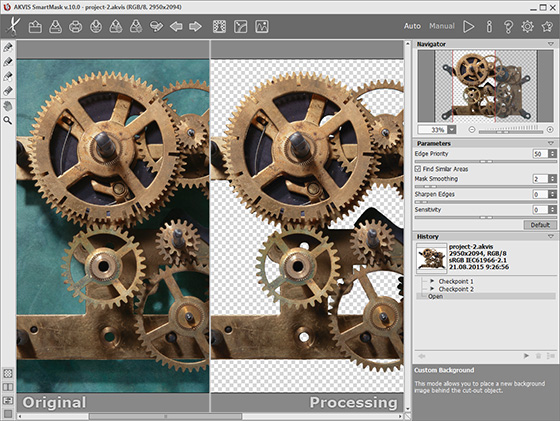Click the Mask Smoothing slider
This screenshot has width=560, height=421.
(x=486, y=186)
